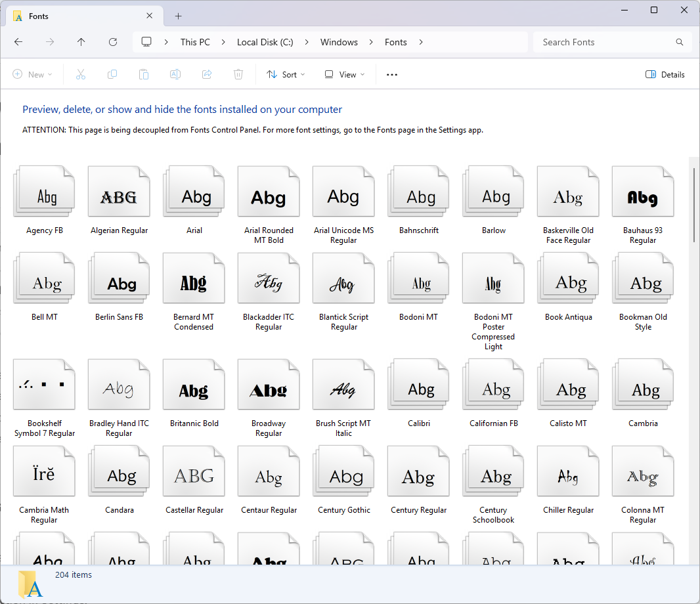Expand the chevron after Fonts breadcrumb
The width and height of the screenshot is (700, 604).
(x=420, y=42)
